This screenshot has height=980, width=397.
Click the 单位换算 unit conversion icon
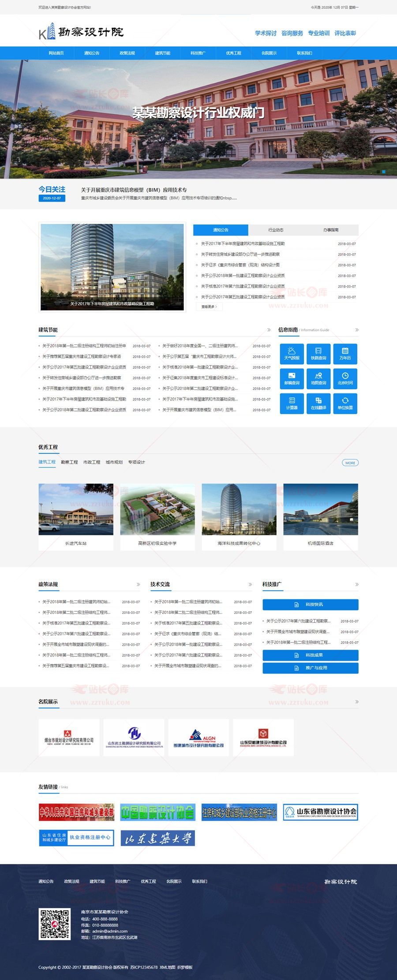pos(345,403)
